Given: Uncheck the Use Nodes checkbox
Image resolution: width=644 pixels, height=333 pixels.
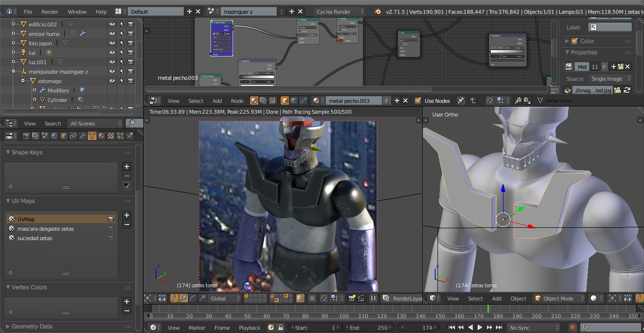Looking at the screenshot, I should coord(418,100).
